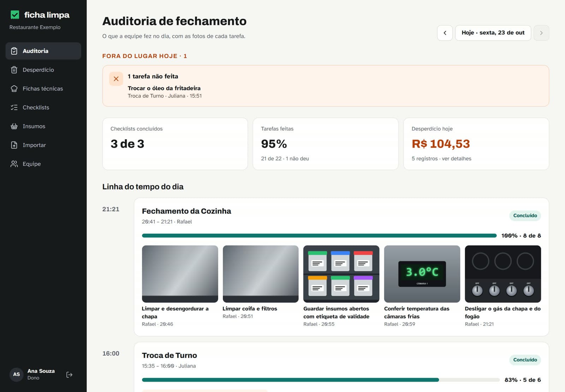Open the Limpar coifa e filtros photo
The image size is (565, 392).
261,274
